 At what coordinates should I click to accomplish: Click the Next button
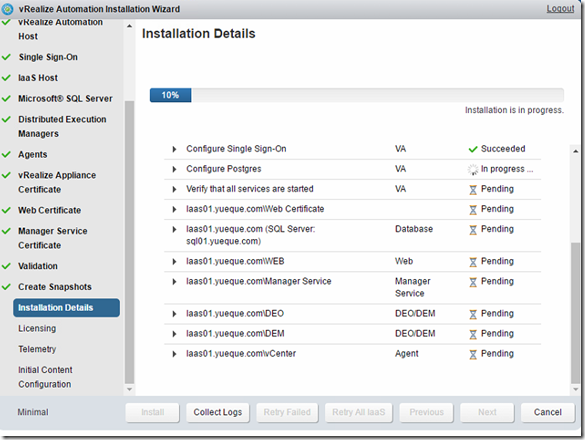487,412
